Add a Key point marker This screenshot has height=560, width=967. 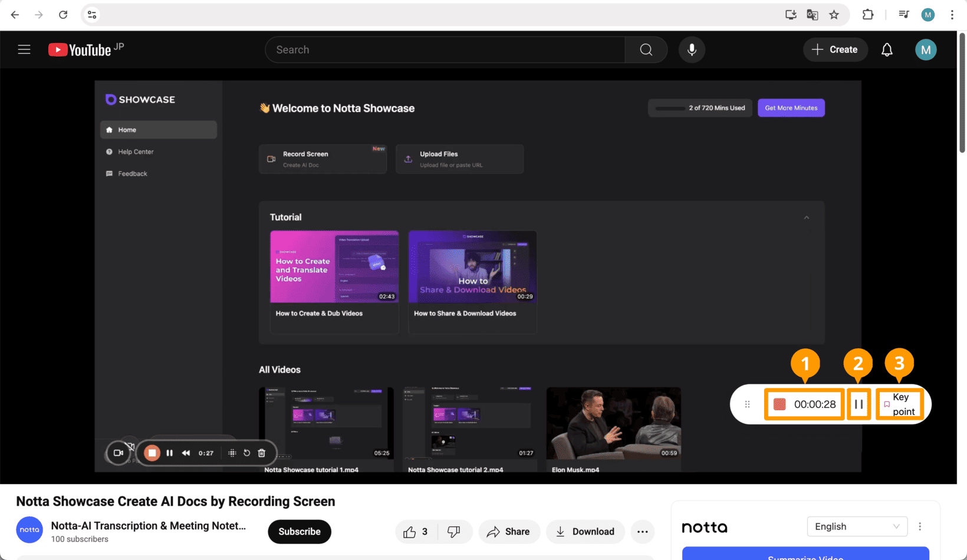899,404
